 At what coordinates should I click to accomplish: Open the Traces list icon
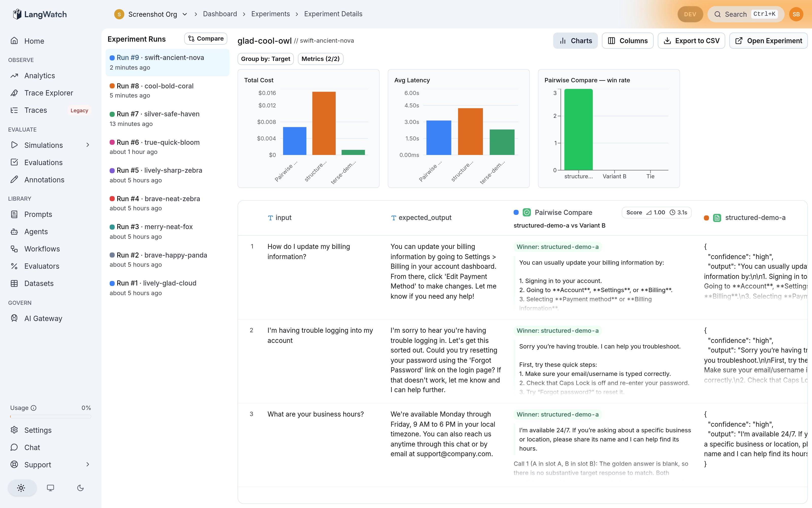click(x=14, y=110)
